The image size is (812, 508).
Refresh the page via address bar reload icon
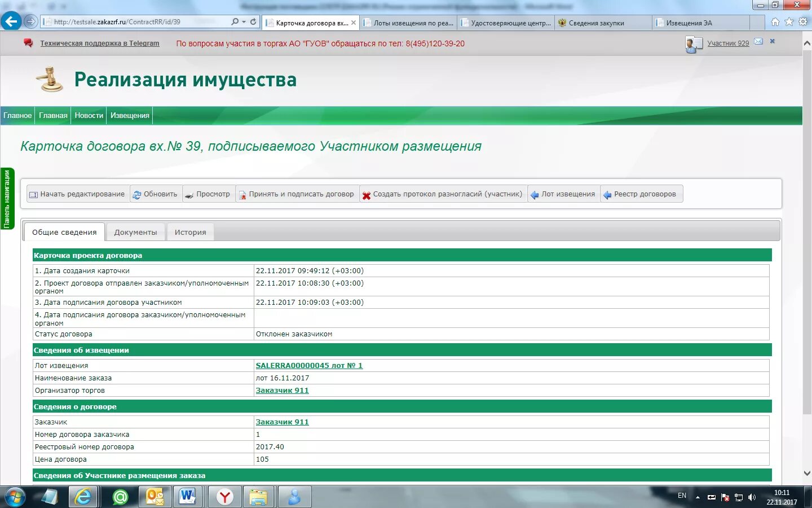[x=253, y=22]
